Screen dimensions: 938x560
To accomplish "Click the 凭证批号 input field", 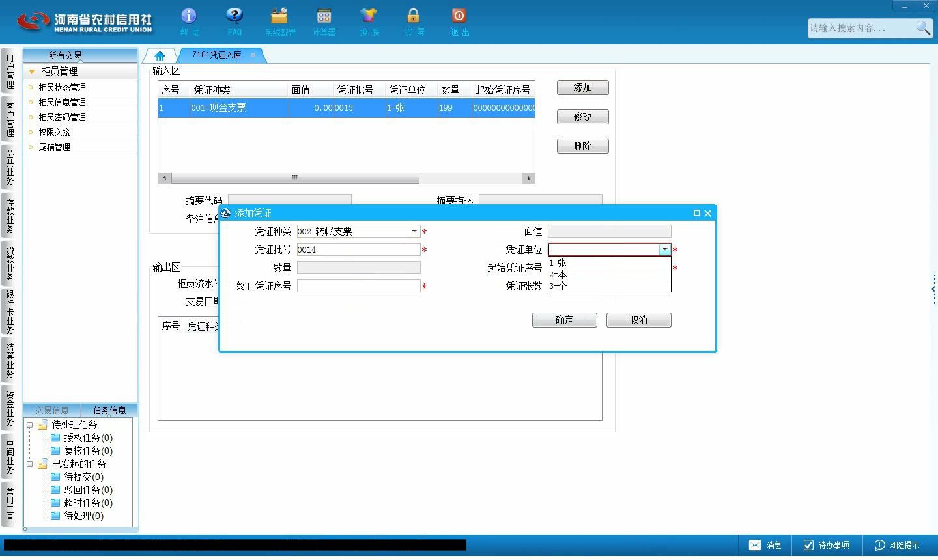I will pyautogui.click(x=359, y=249).
